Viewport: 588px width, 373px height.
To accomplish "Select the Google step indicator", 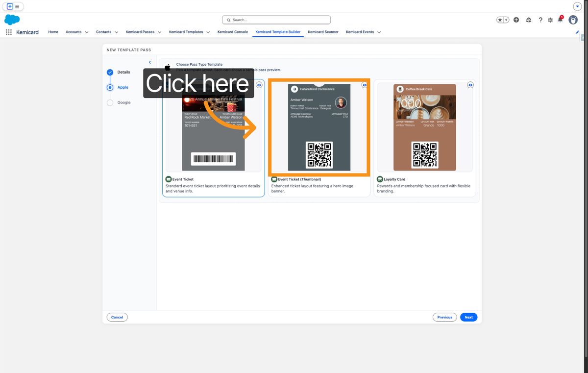I will [x=110, y=102].
